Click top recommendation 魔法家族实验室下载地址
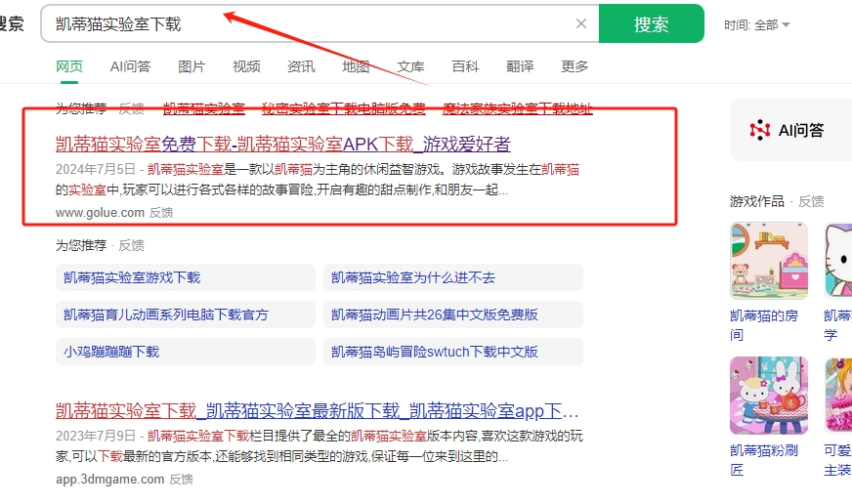The image size is (852, 504). (x=517, y=108)
